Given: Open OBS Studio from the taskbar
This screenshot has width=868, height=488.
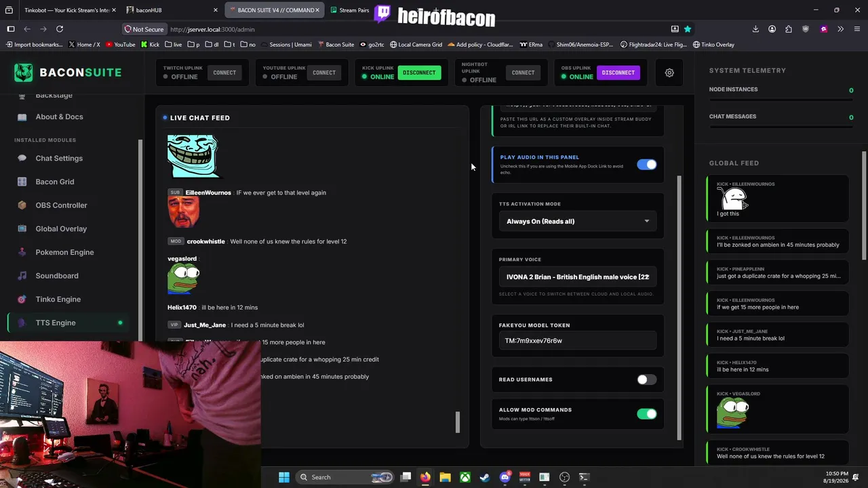Looking at the screenshot, I should [x=564, y=477].
